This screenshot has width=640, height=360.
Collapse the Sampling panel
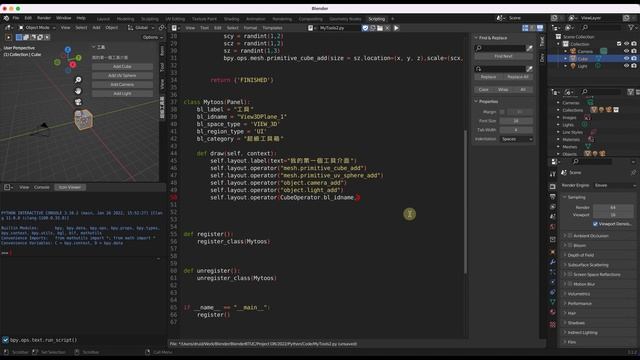click(x=576, y=197)
